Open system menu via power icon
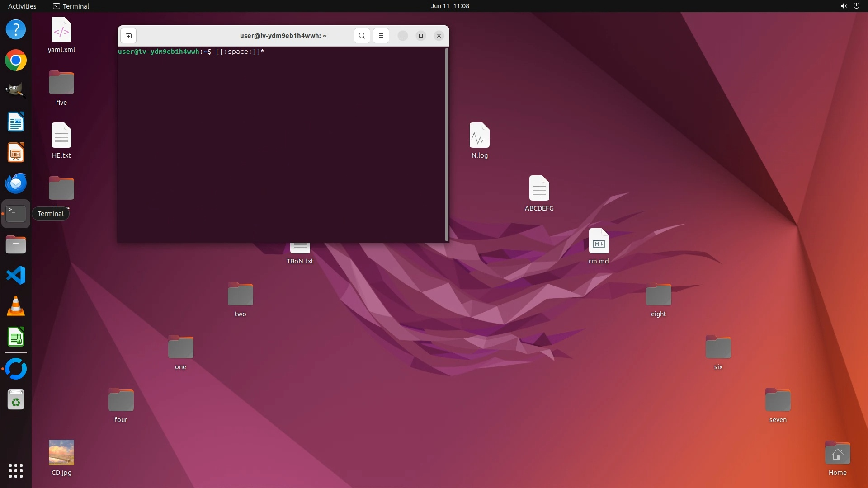 856,6
